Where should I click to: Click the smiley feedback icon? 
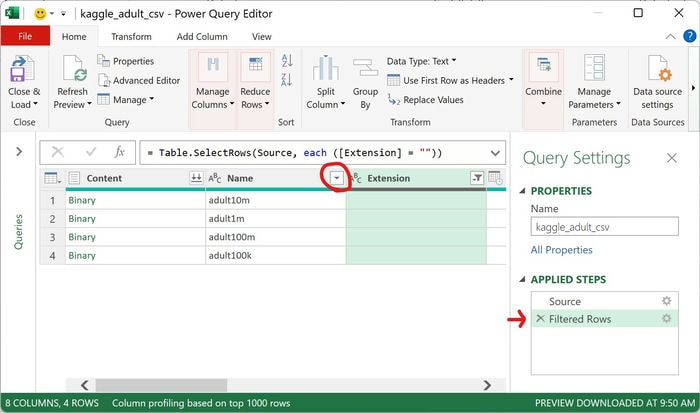pyautogui.click(x=40, y=14)
